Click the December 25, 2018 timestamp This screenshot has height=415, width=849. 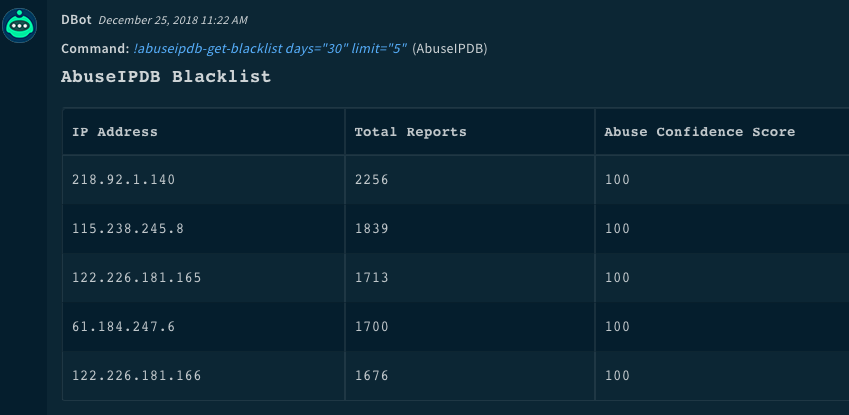click(x=173, y=20)
